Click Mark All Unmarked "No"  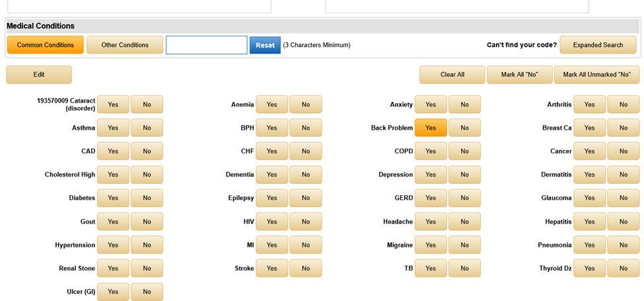coord(596,75)
